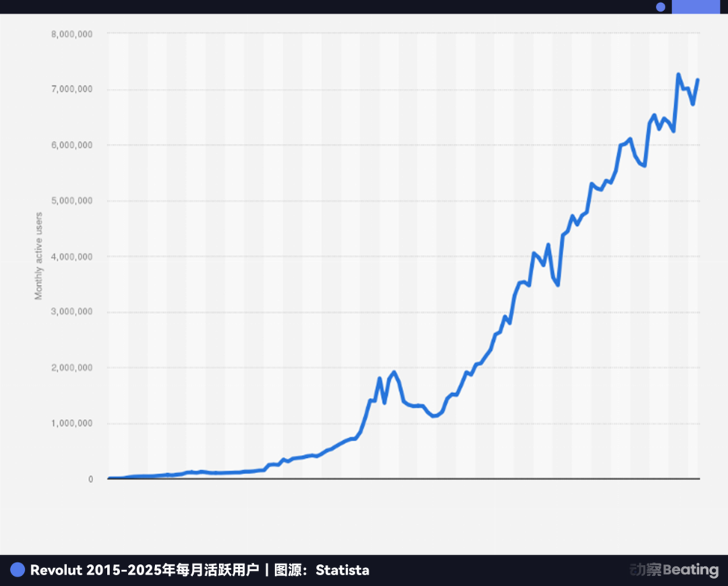Viewport: 728px width, 586px height.
Task: Click the 2,000,000 y-axis label
Action: point(71,368)
